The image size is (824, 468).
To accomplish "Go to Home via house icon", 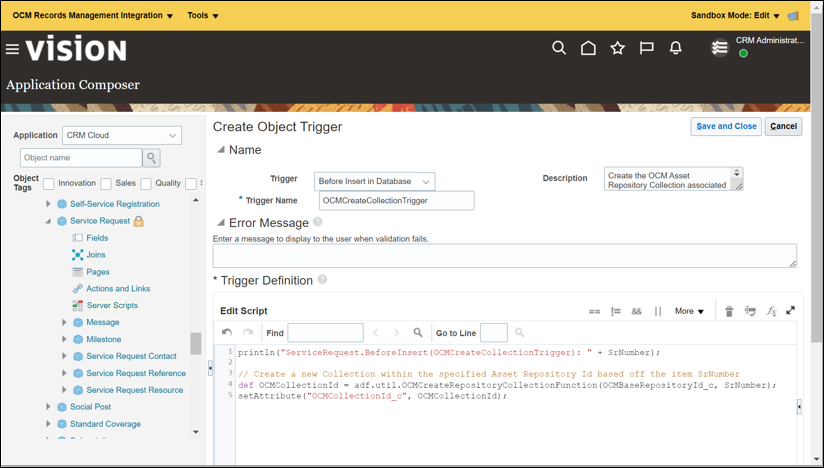I will point(588,48).
